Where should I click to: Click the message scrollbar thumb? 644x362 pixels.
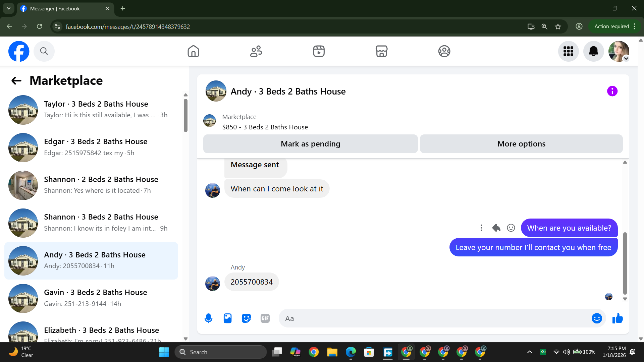point(625,263)
